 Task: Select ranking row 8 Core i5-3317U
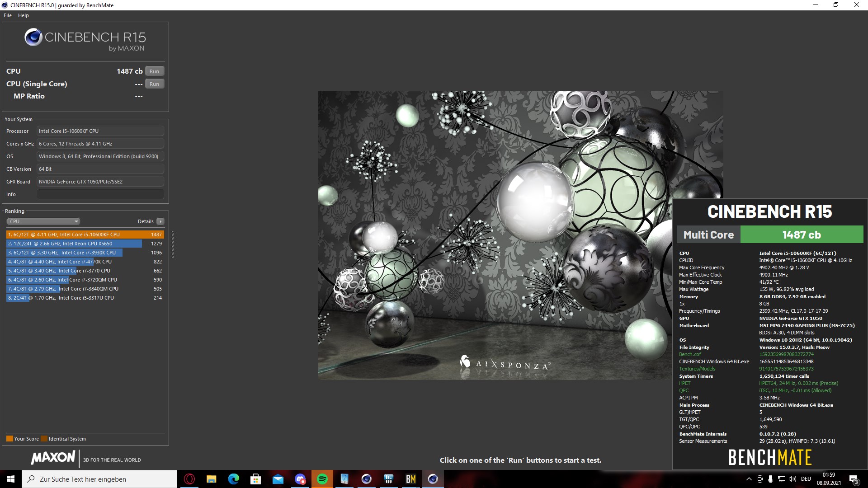85,298
